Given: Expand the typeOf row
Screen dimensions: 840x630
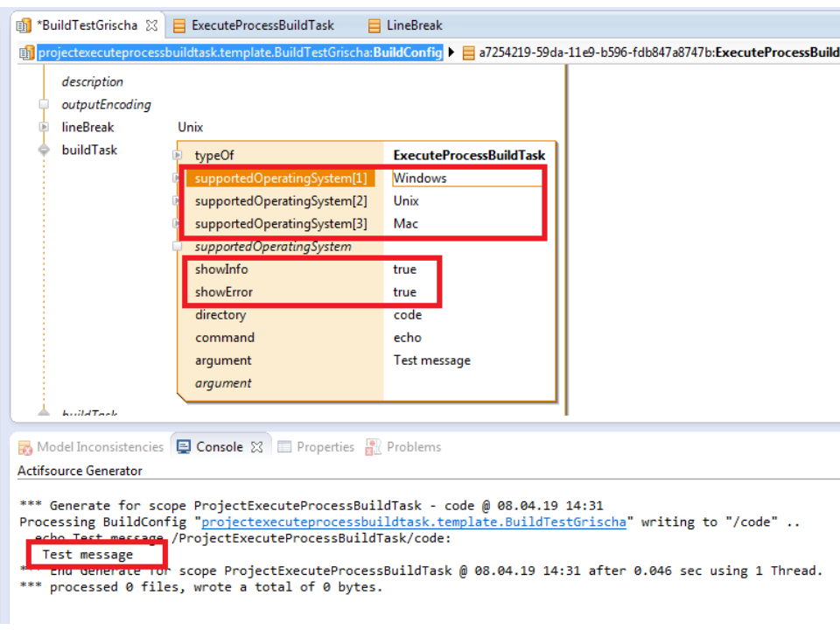Looking at the screenshot, I should (x=178, y=156).
